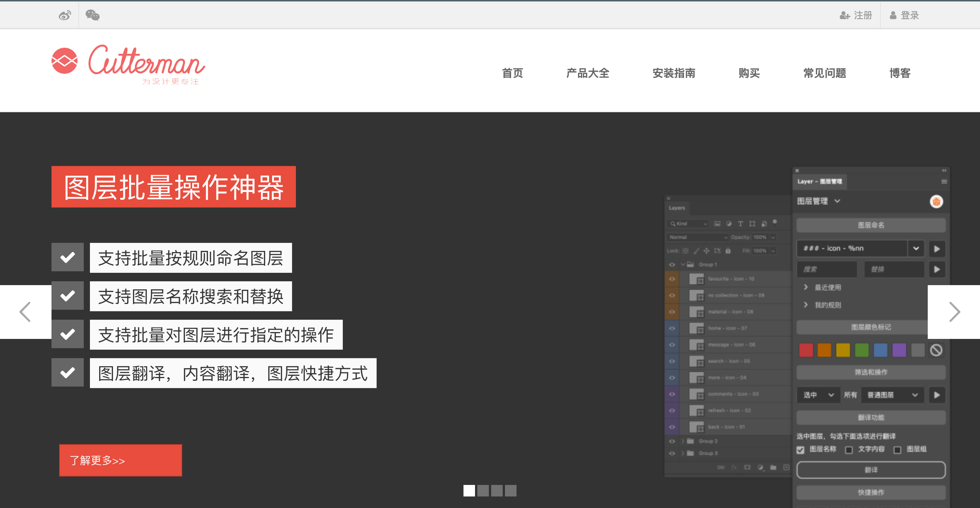Click the shape layer filter icon
Viewport: 980px width, 508px height.
752,224
